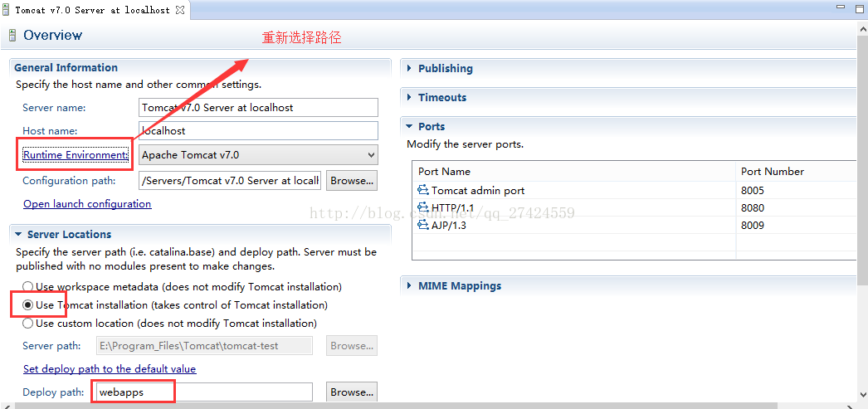Image resolution: width=868 pixels, height=409 pixels.
Task: Collapse the Server Locations section
Action: pyautogui.click(x=18, y=234)
